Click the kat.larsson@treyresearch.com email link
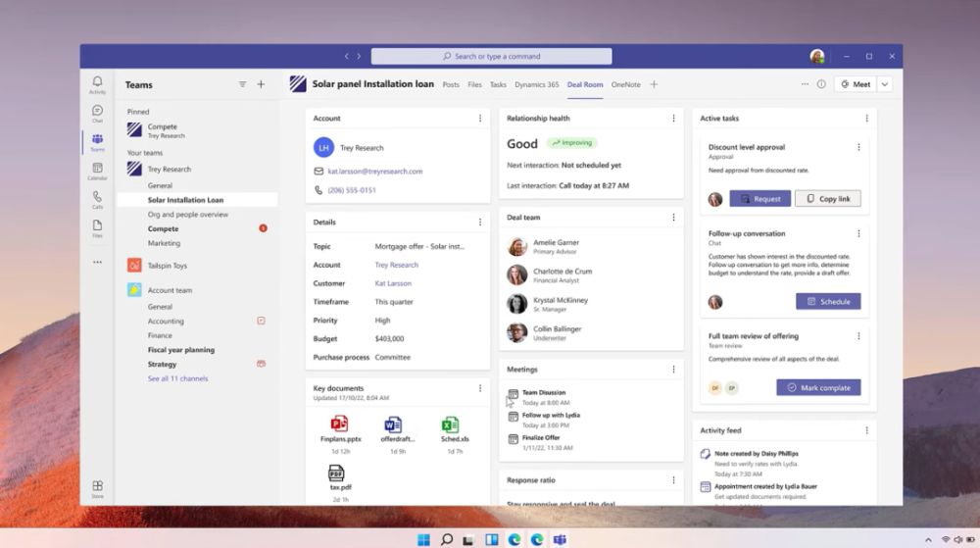 pyautogui.click(x=375, y=171)
